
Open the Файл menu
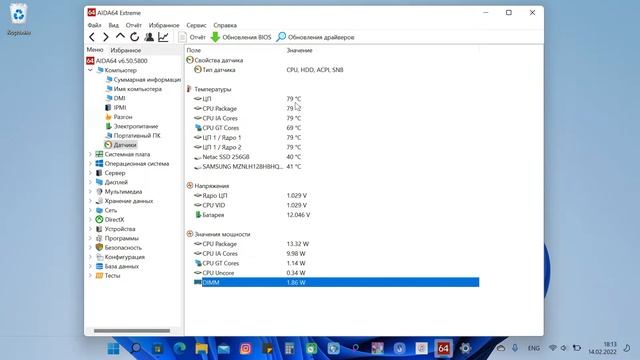(94, 25)
